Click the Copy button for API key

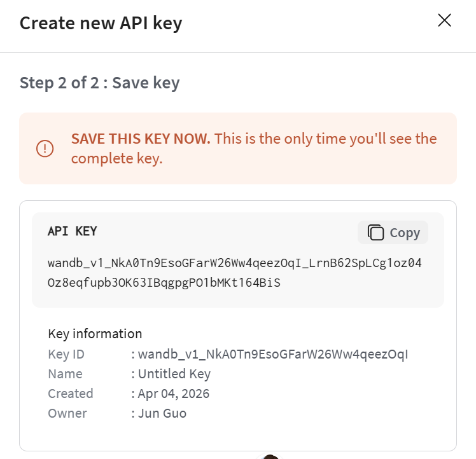click(x=393, y=233)
